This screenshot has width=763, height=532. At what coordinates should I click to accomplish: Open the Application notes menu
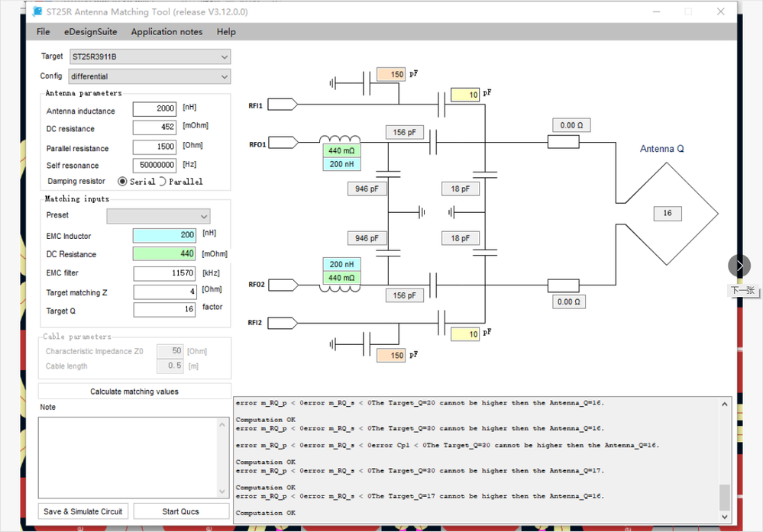coord(167,32)
